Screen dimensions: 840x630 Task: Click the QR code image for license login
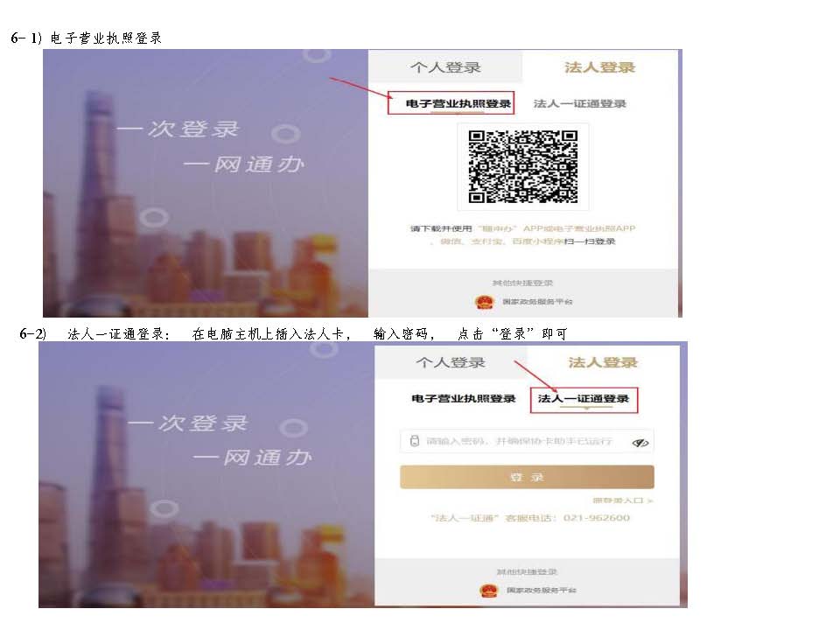(522, 166)
